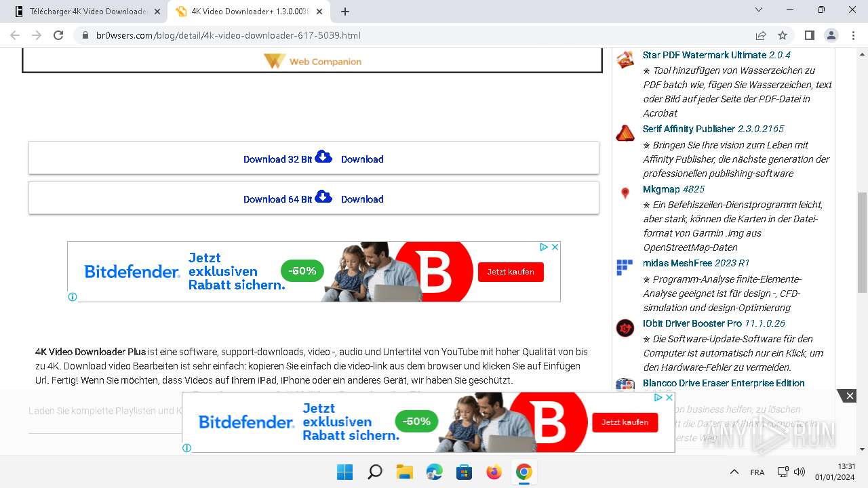Open the FRA input language switcher
This screenshot has height=488, width=868.
[x=757, y=472]
